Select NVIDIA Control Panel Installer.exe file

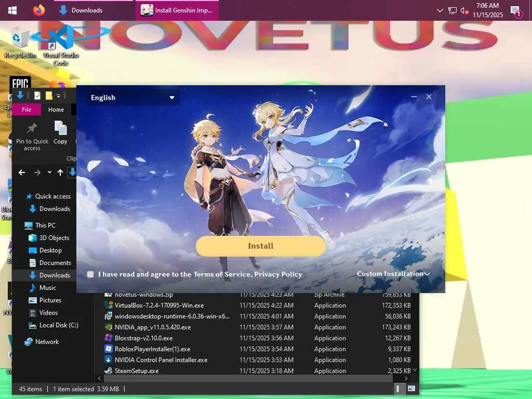161,360
